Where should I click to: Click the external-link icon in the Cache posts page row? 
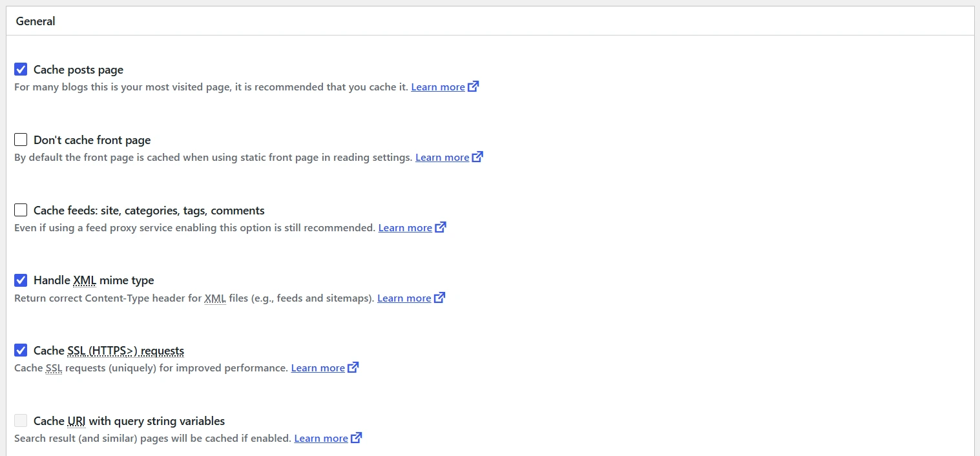[x=474, y=86]
